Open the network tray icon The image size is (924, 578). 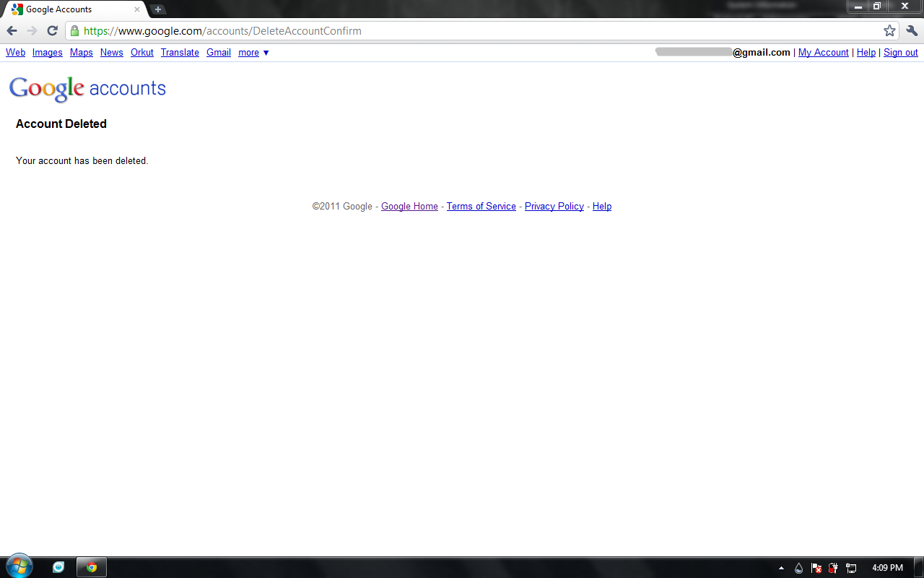[x=851, y=568]
